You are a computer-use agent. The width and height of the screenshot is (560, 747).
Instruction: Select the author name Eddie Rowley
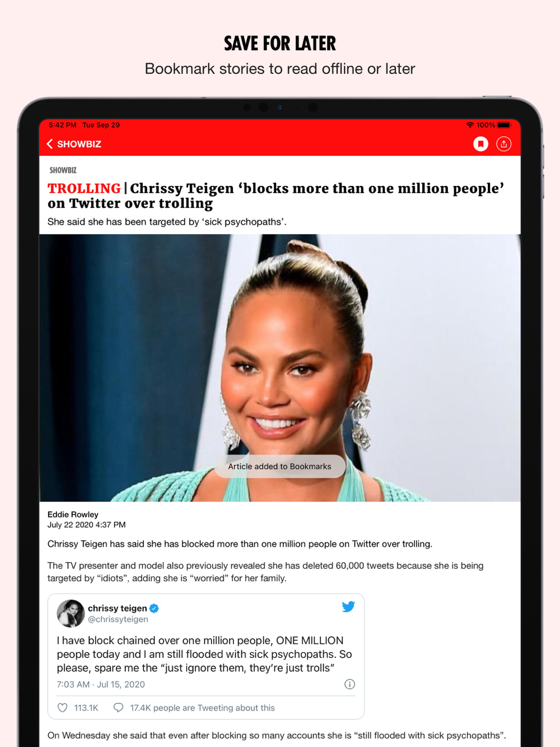point(73,515)
